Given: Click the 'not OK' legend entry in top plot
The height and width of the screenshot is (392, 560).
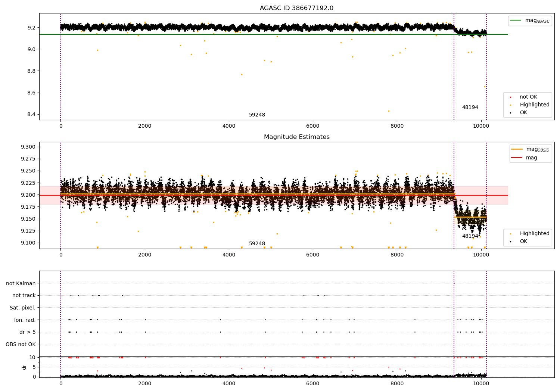Looking at the screenshot, I should pos(528,97).
